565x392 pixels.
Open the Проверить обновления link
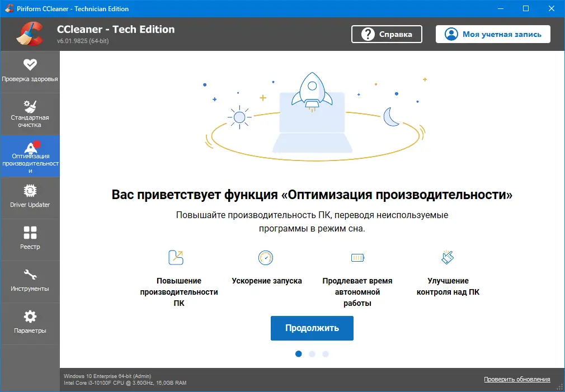point(516,379)
